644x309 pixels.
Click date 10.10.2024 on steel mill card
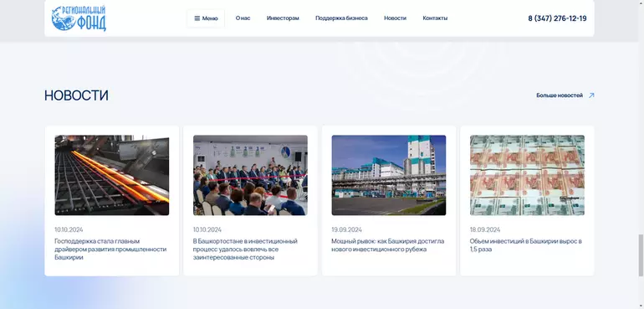point(69,229)
